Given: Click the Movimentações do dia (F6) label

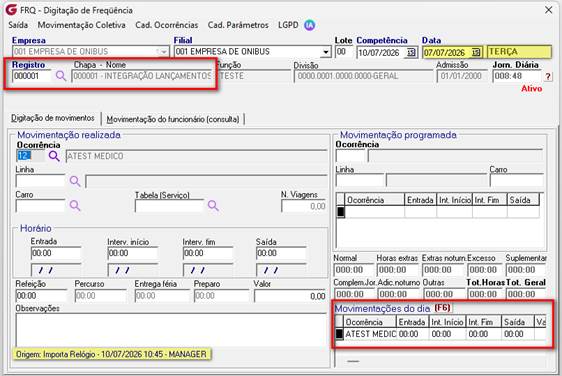Looking at the screenshot, I should tap(393, 309).
